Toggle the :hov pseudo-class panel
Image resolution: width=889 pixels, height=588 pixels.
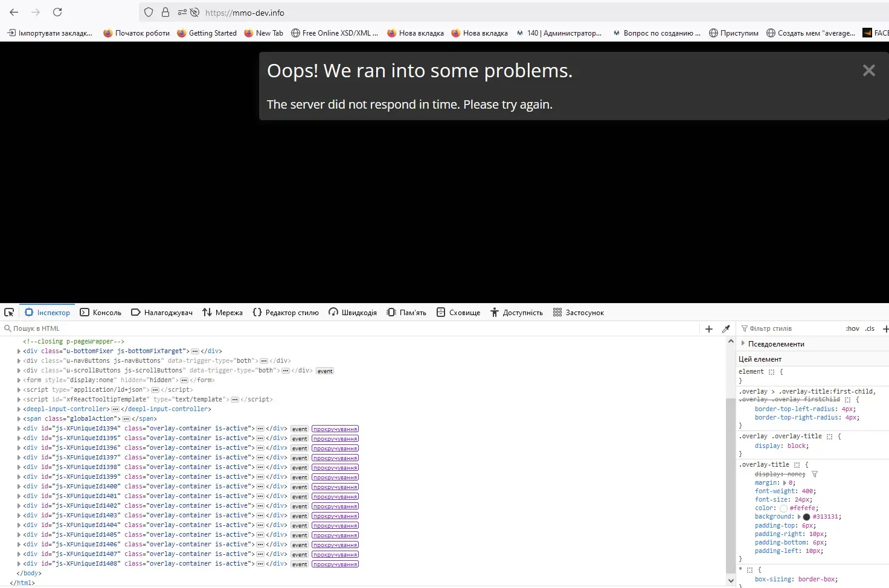pos(852,329)
